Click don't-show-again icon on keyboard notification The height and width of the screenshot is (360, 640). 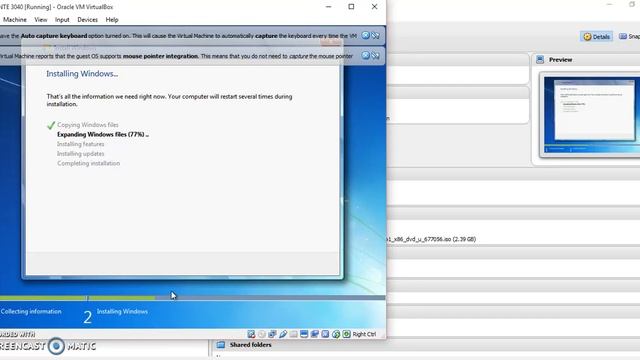(x=376, y=36)
